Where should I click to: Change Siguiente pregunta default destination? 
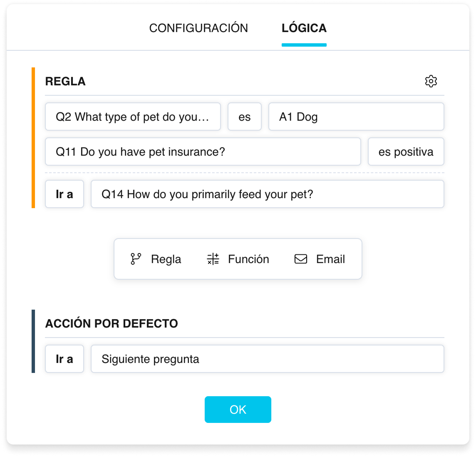268,359
